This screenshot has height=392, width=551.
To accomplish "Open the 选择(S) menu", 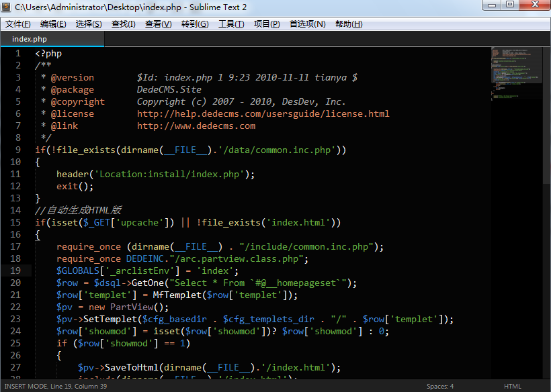I will (x=89, y=24).
